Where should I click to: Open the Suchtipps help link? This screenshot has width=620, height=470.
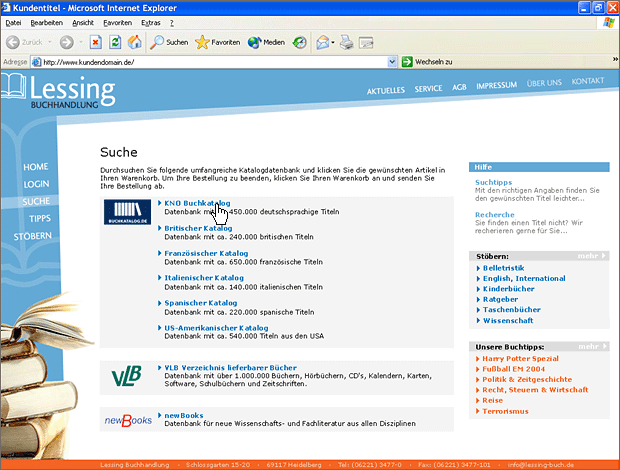[493, 182]
